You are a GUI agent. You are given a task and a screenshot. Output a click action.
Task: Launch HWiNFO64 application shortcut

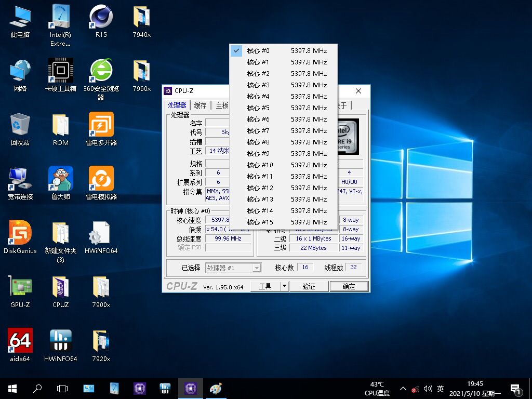tap(60, 345)
